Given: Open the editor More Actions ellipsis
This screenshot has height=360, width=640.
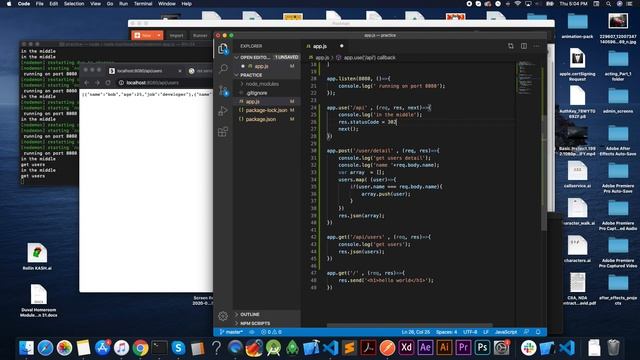Looking at the screenshot, I should tap(536, 46).
